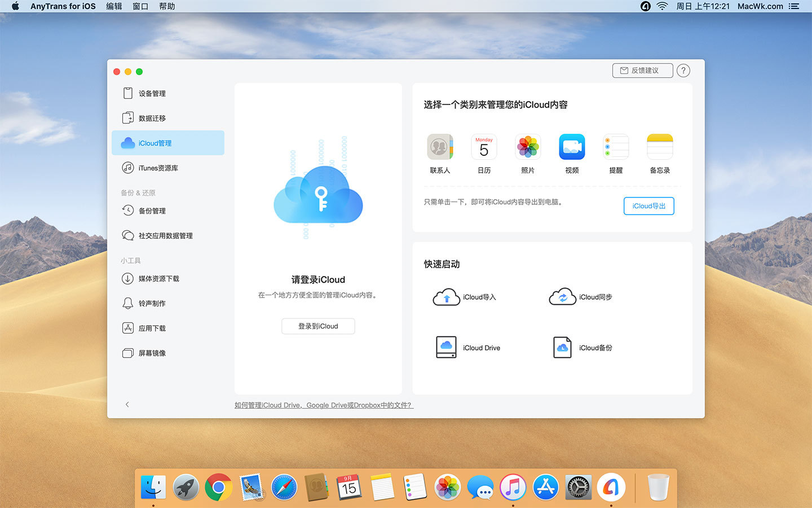
Task: Open the 备忘录 notes category icon
Action: (660, 147)
